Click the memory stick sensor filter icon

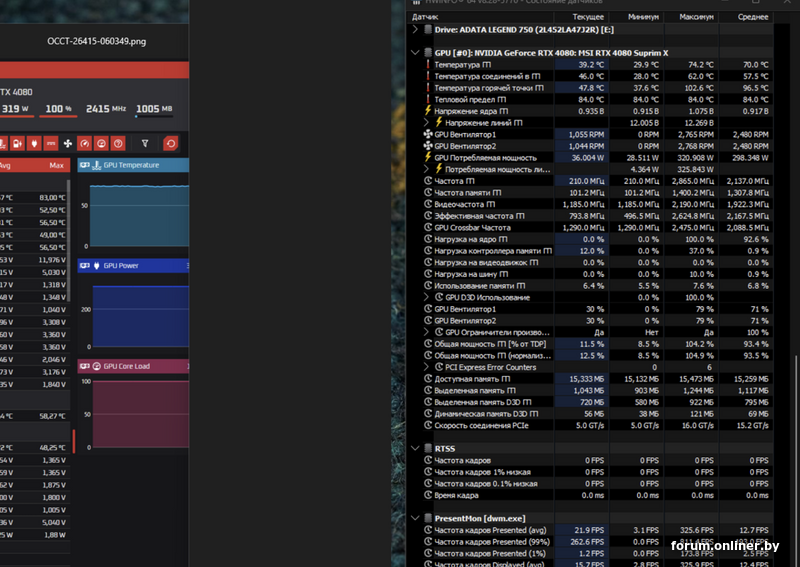click(x=51, y=144)
